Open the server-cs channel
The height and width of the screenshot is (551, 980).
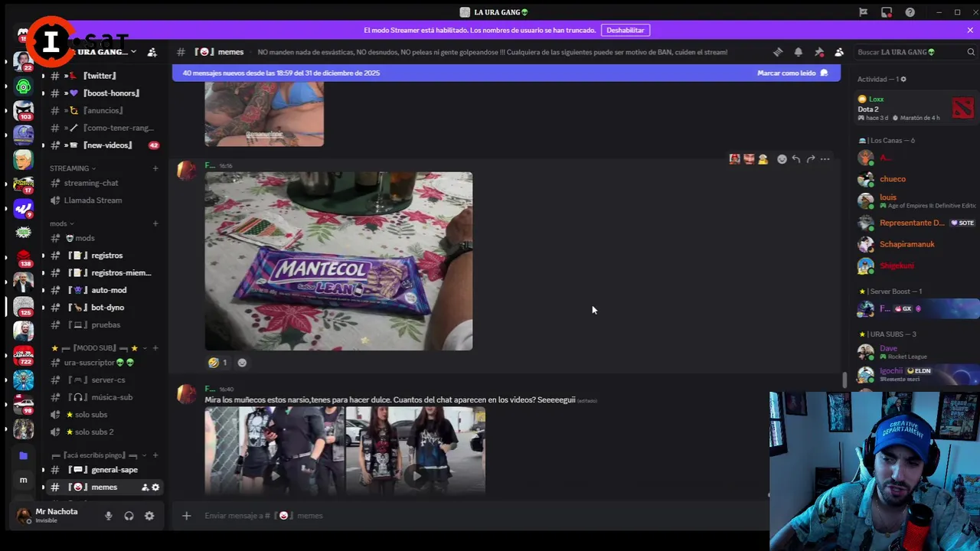[103, 380]
